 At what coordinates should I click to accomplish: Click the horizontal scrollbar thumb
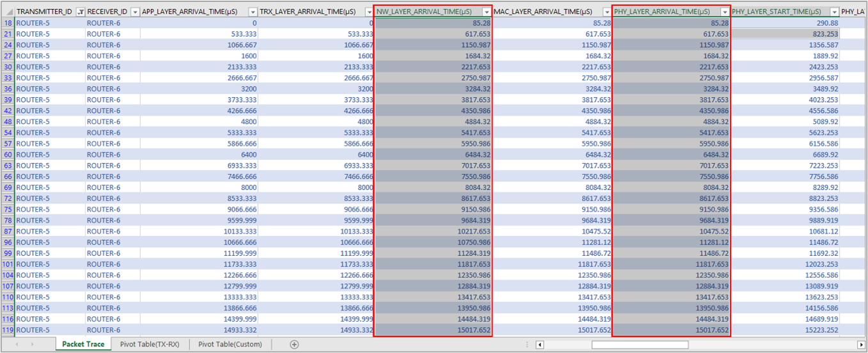pyautogui.click(x=640, y=345)
